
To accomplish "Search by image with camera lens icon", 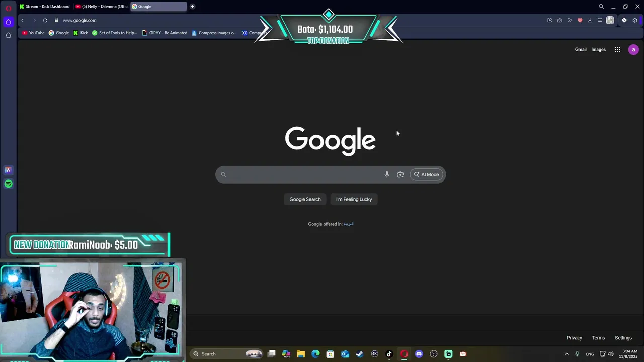I will pos(400,174).
